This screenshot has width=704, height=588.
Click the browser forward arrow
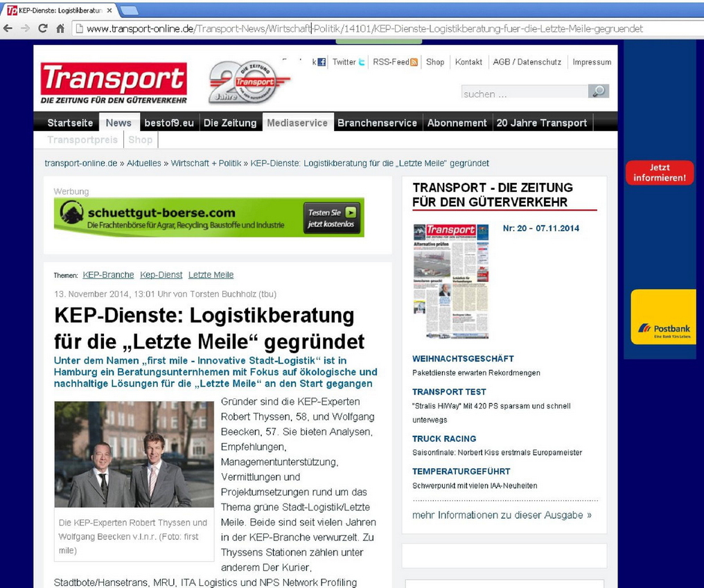click(x=25, y=28)
